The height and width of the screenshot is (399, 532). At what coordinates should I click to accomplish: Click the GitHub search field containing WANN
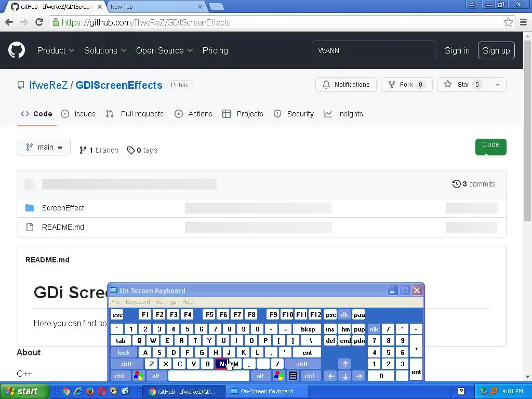(x=374, y=50)
